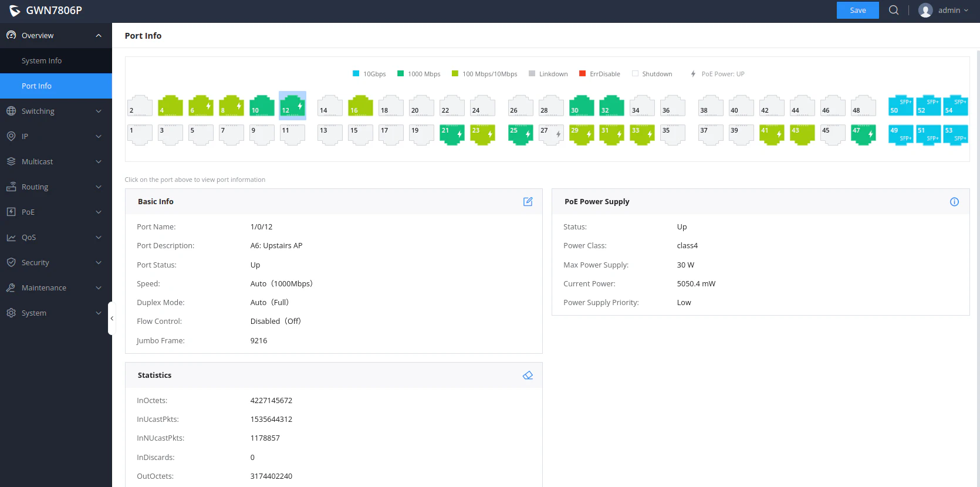The image size is (980, 487).
Task: Select port 47 port icon
Action: click(863, 135)
